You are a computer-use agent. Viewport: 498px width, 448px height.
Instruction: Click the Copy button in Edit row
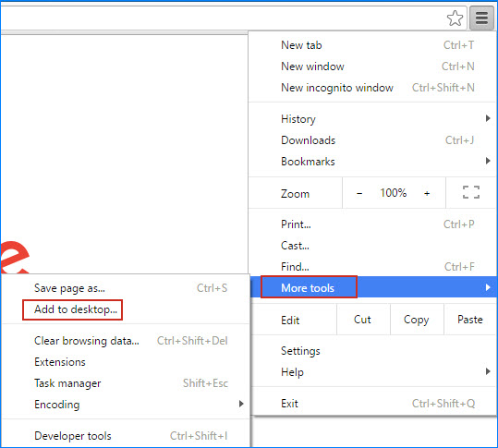point(417,320)
